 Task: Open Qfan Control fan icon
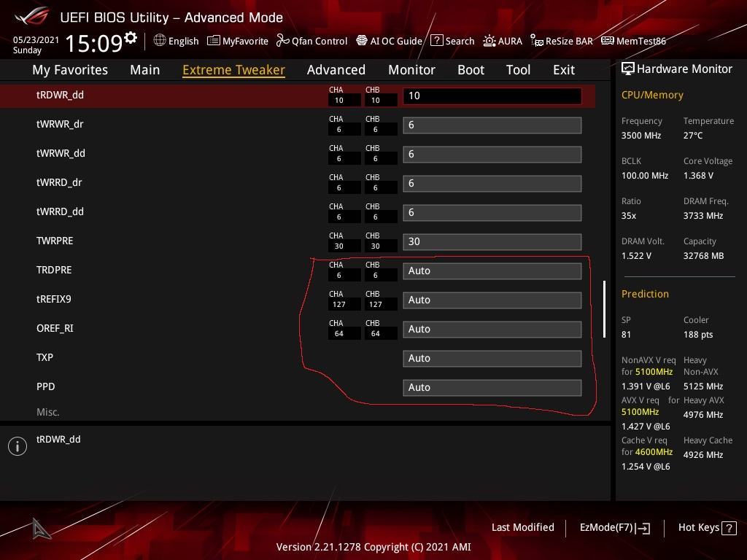(x=282, y=41)
